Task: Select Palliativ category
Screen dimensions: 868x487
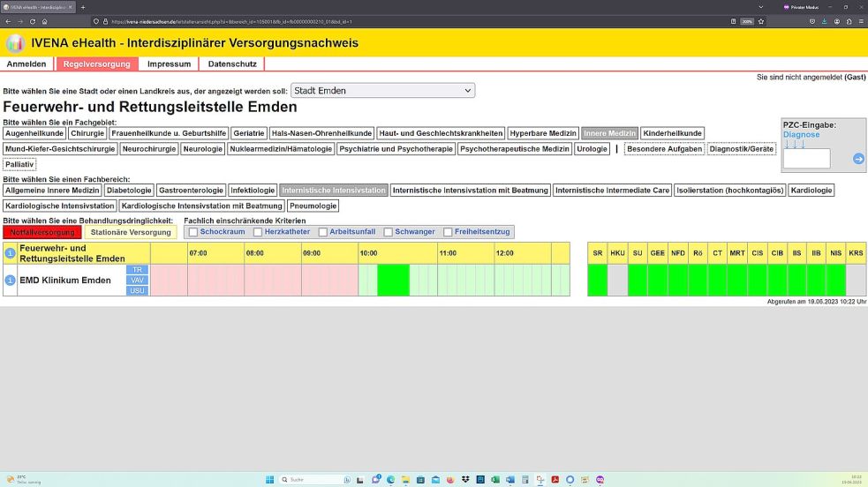Action: click(19, 164)
